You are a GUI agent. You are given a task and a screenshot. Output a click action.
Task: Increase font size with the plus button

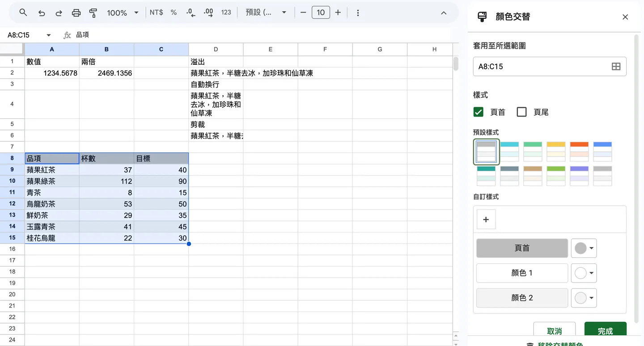coord(338,13)
